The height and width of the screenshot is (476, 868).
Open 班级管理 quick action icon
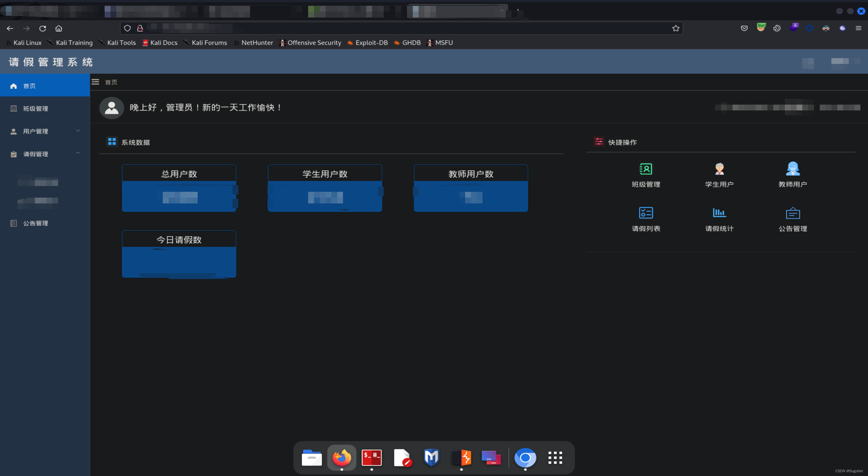pos(646,169)
